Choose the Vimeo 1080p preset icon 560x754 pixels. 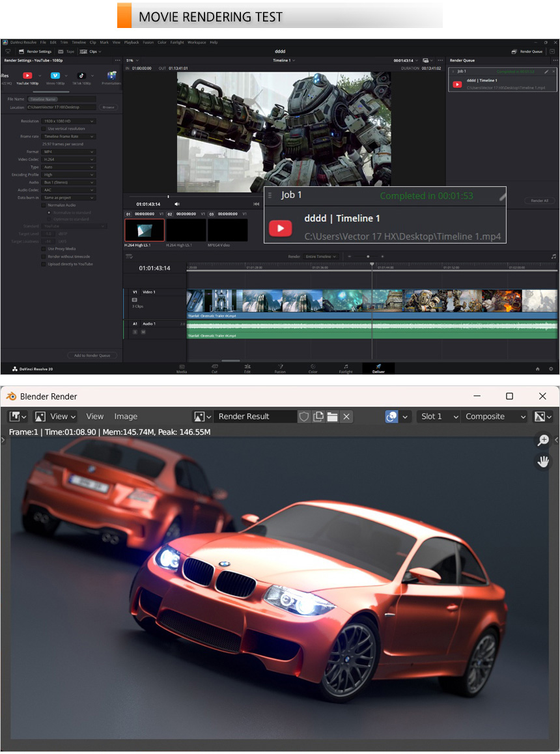(55, 76)
